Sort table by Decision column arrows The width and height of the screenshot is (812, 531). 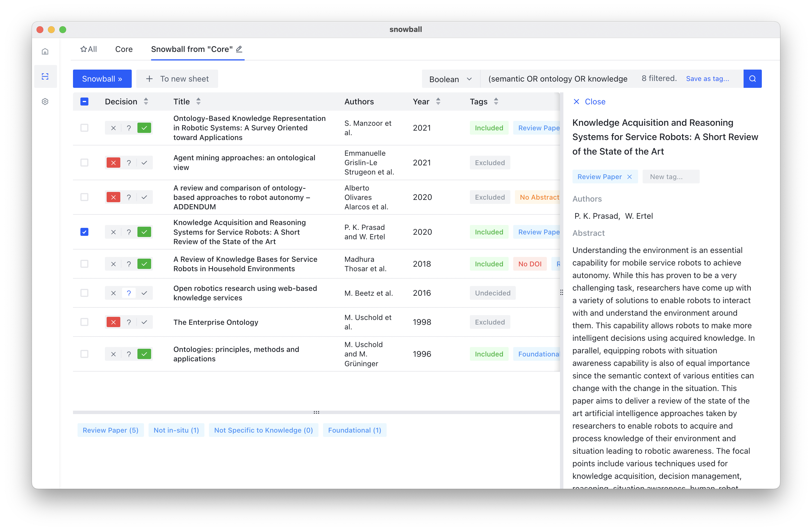tap(146, 101)
